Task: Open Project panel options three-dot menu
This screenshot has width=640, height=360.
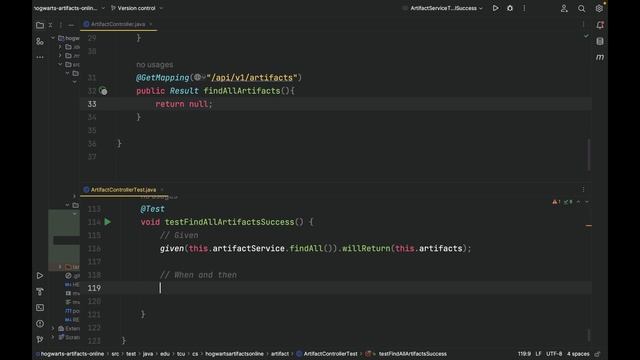Action: point(61,25)
